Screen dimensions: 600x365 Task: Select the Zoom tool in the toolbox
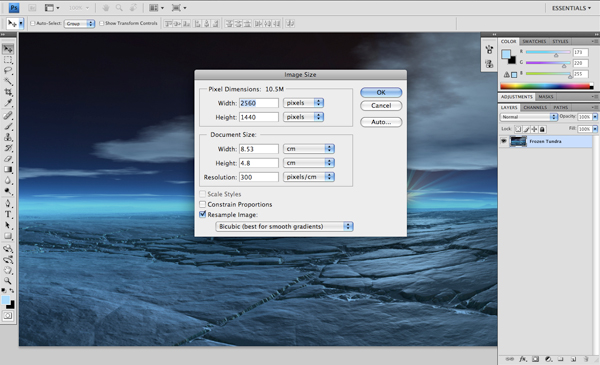[8, 281]
